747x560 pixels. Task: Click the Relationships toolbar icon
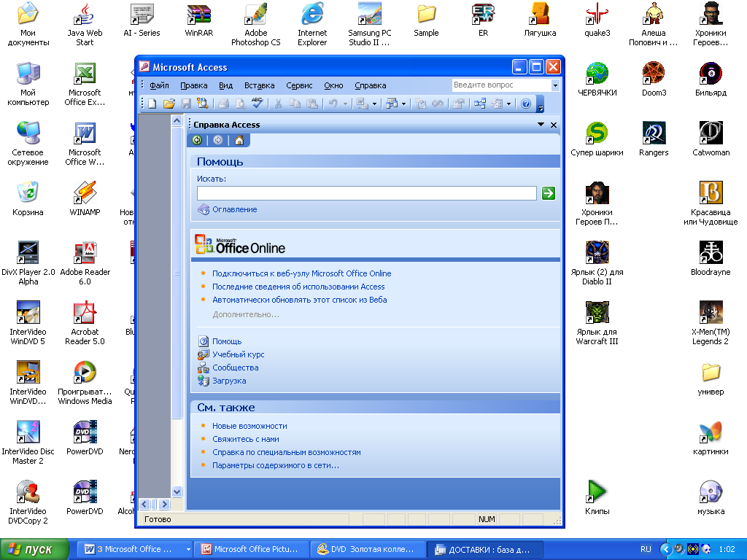point(480,104)
